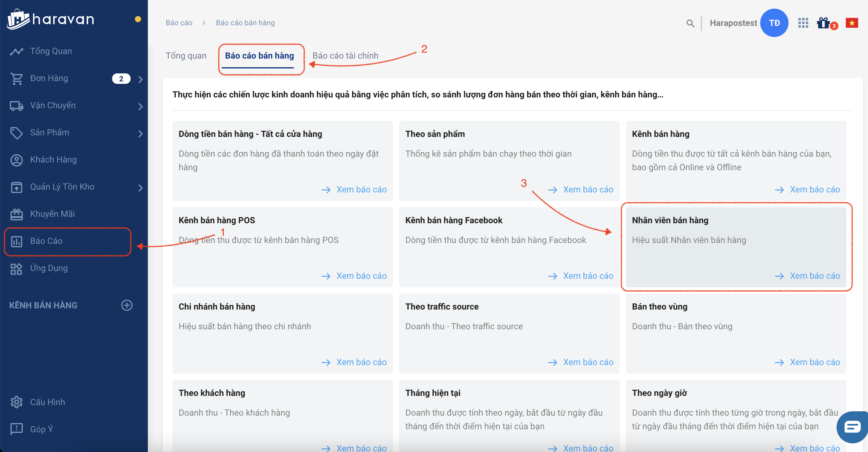Click the Vietnam flag language icon

coord(851,23)
